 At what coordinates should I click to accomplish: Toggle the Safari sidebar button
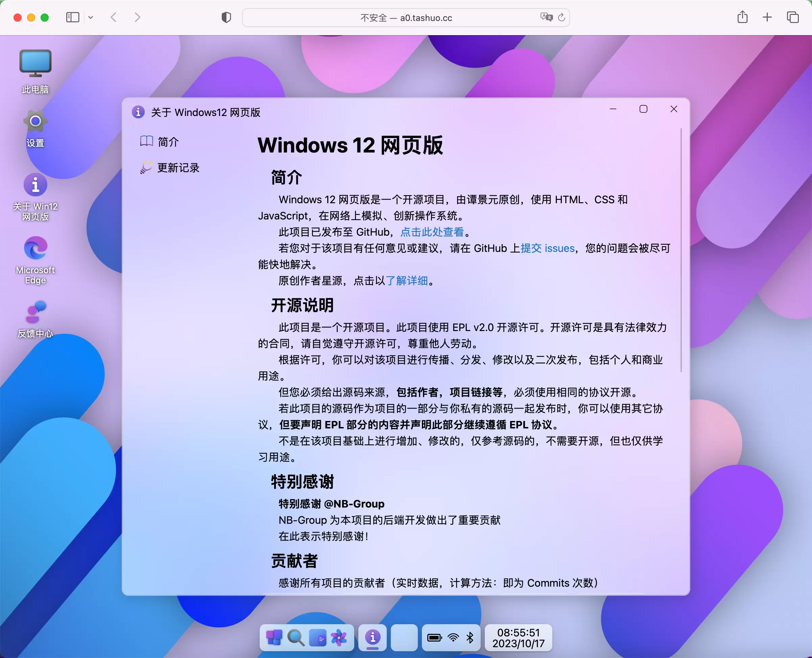click(x=72, y=18)
